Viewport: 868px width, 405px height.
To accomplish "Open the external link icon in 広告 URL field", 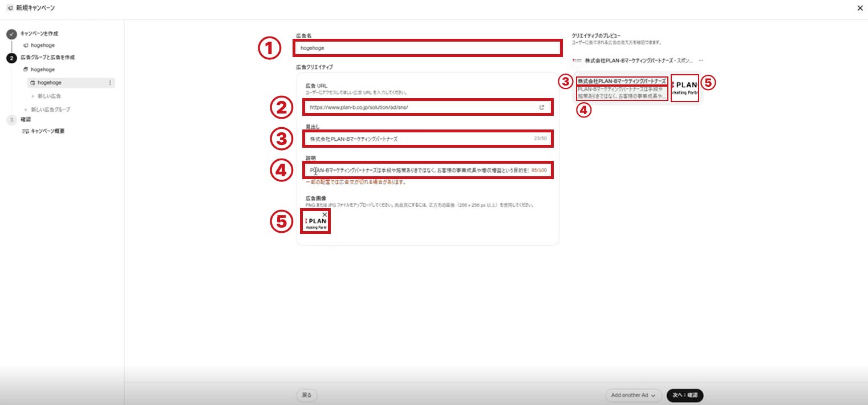I will click(x=542, y=107).
